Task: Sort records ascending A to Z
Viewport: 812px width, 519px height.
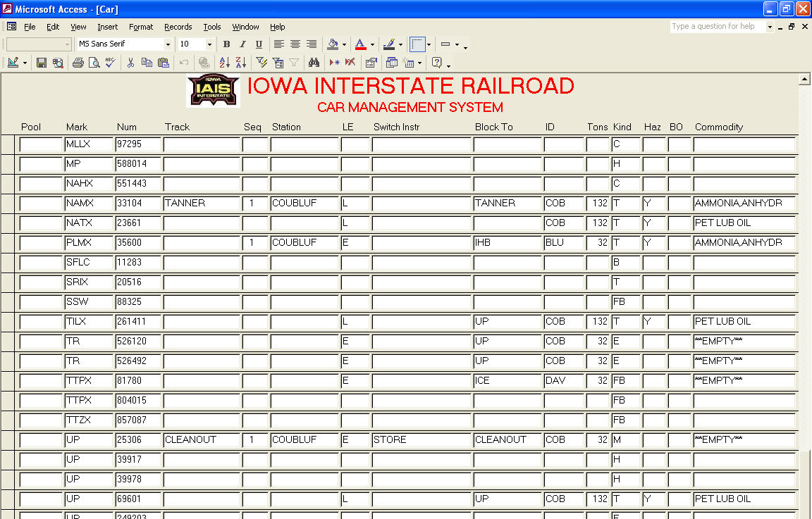Action: (x=224, y=63)
